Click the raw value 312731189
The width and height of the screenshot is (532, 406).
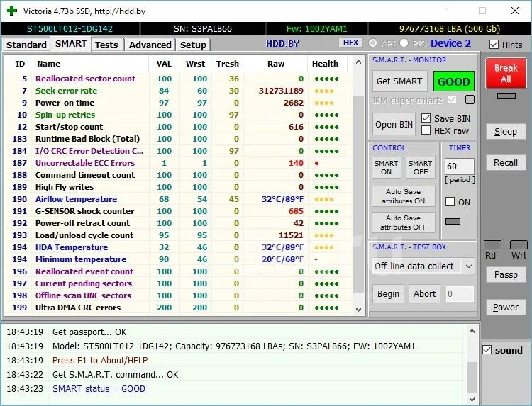click(281, 91)
